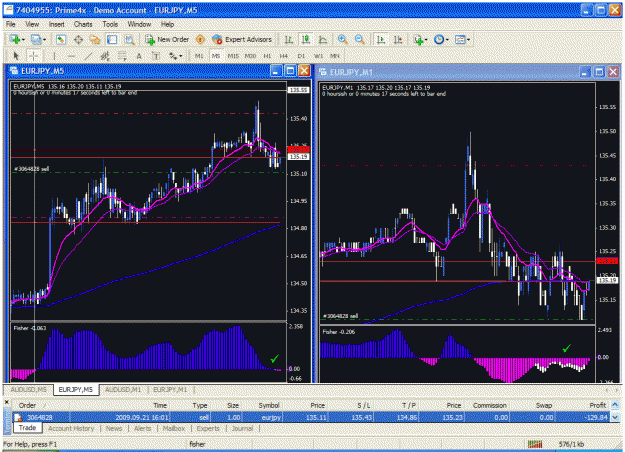This screenshot has width=625, height=452.
Task: Switch chart to bar chart
Action: click(x=289, y=39)
